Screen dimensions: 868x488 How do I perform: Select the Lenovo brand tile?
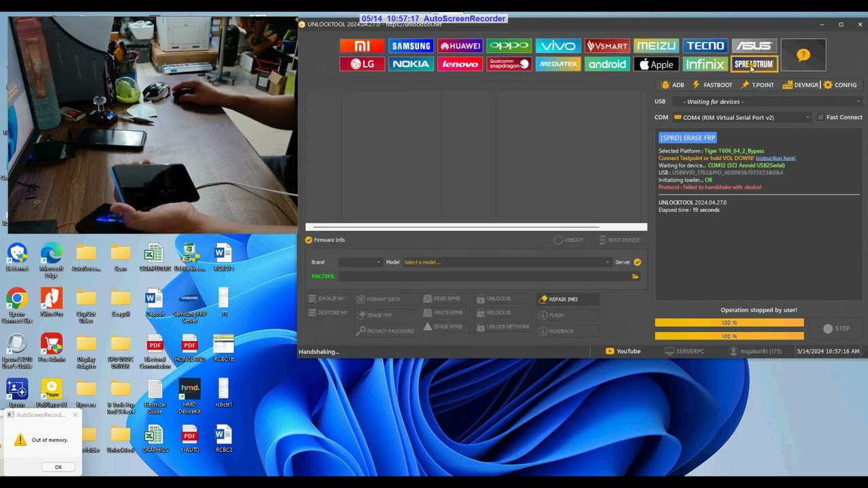(460, 64)
